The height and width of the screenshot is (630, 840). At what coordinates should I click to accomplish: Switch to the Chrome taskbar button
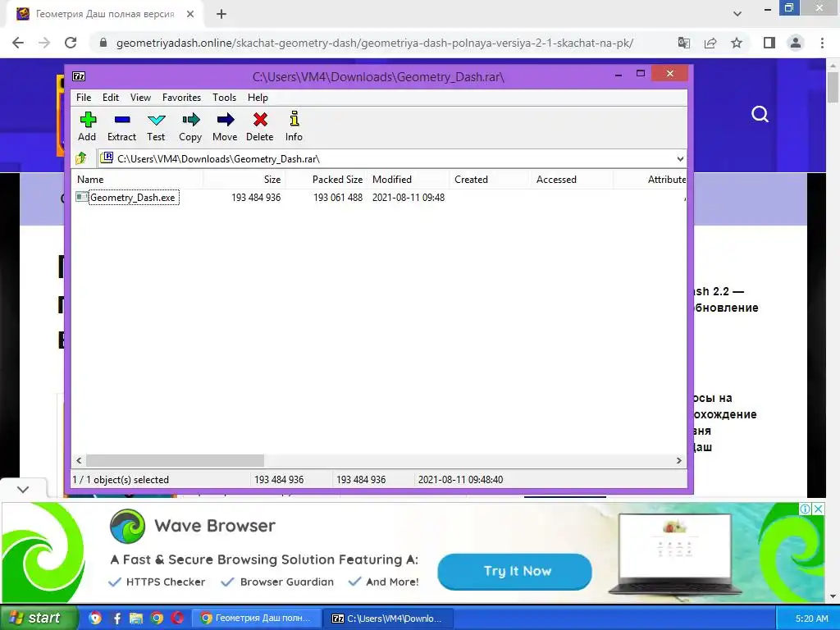(256, 619)
